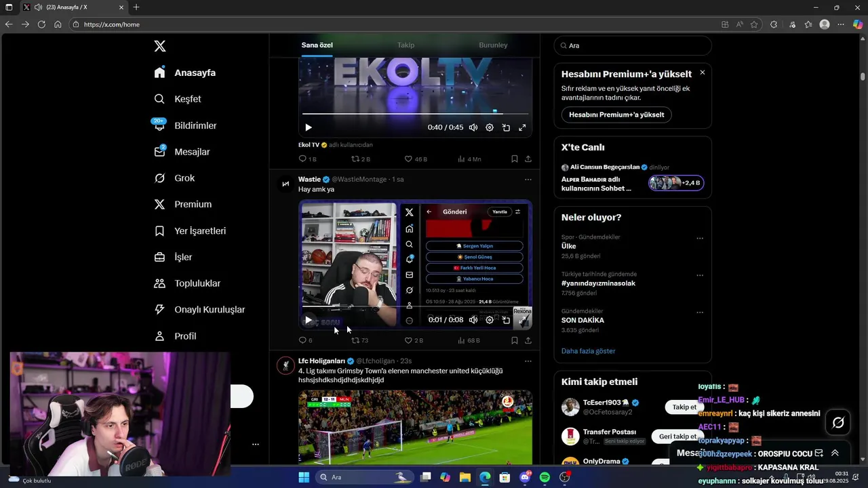Follow TcEser1903 with Takip et

pos(684,407)
